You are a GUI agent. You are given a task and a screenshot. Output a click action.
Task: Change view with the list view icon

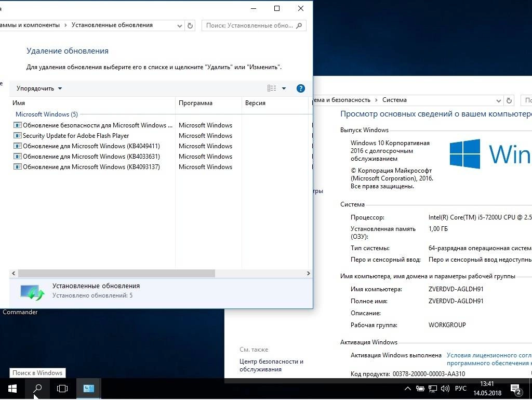[271, 88]
